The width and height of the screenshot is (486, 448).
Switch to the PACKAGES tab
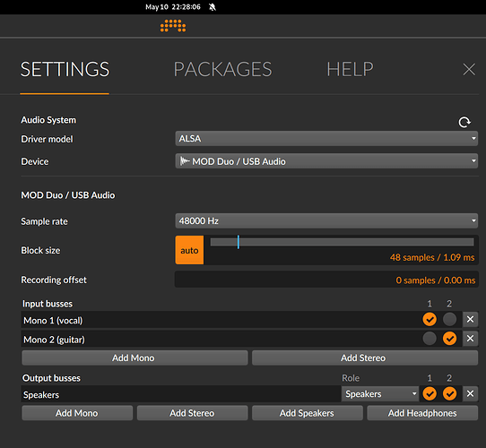point(222,69)
